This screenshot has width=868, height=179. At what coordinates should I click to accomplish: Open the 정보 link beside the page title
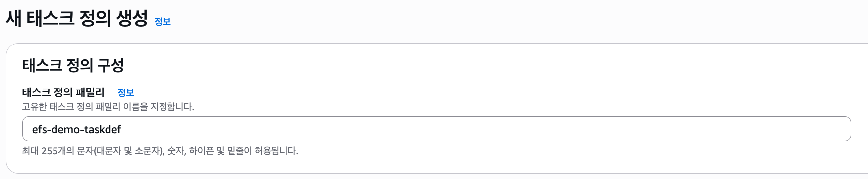tap(163, 22)
